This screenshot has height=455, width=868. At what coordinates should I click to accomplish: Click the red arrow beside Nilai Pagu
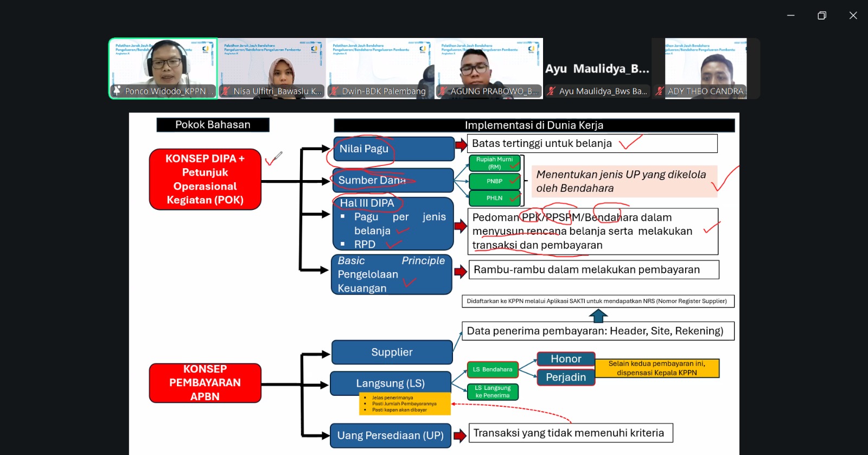[461, 145]
